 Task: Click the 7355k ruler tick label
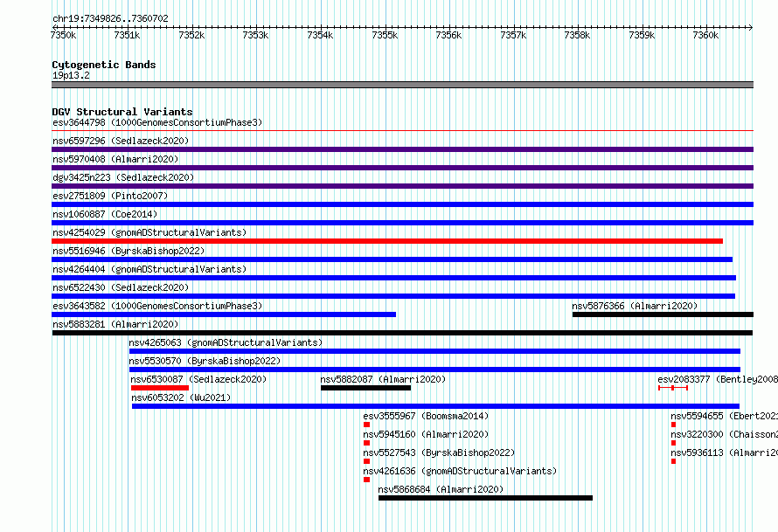click(385, 35)
